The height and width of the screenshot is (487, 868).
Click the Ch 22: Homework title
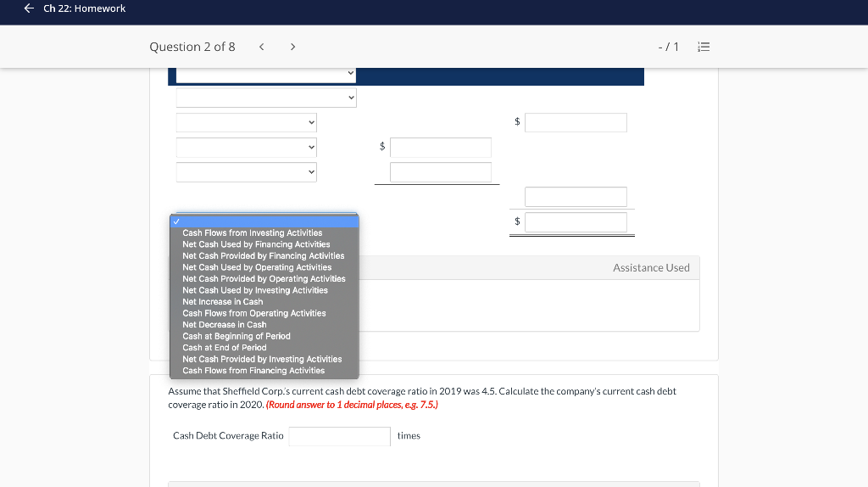[x=85, y=8]
